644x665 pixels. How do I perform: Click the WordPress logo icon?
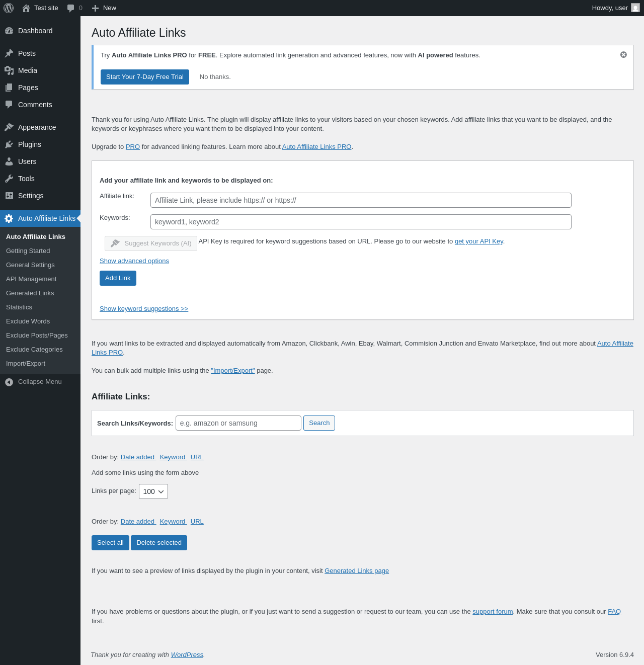9,8
